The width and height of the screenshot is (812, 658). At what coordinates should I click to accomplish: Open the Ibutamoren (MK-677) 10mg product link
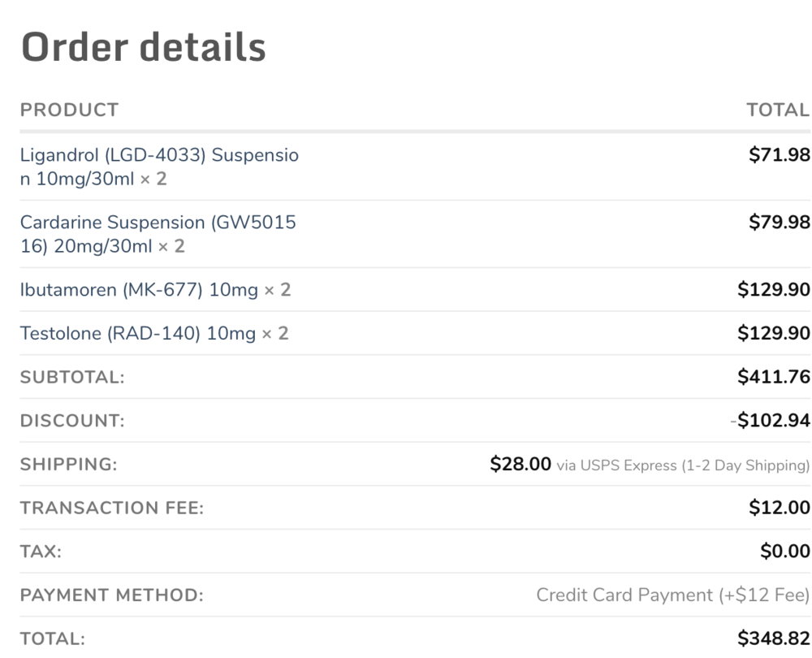point(139,290)
